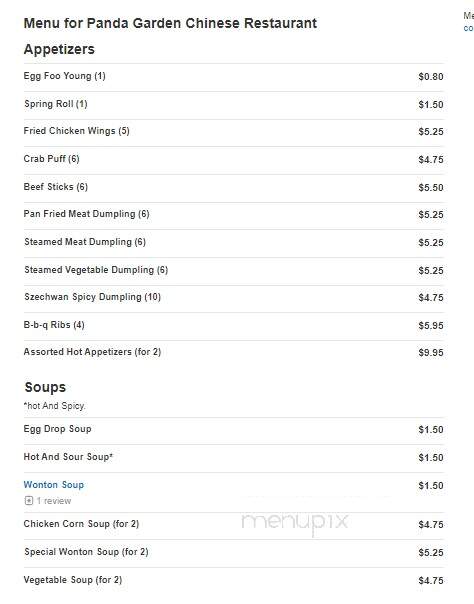
Task: Select the Spring Roll (1) menu item
Action: coord(234,105)
